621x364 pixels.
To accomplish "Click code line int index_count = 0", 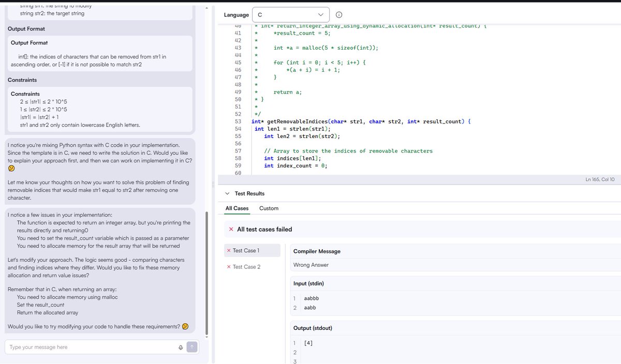I will [x=295, y=165].
